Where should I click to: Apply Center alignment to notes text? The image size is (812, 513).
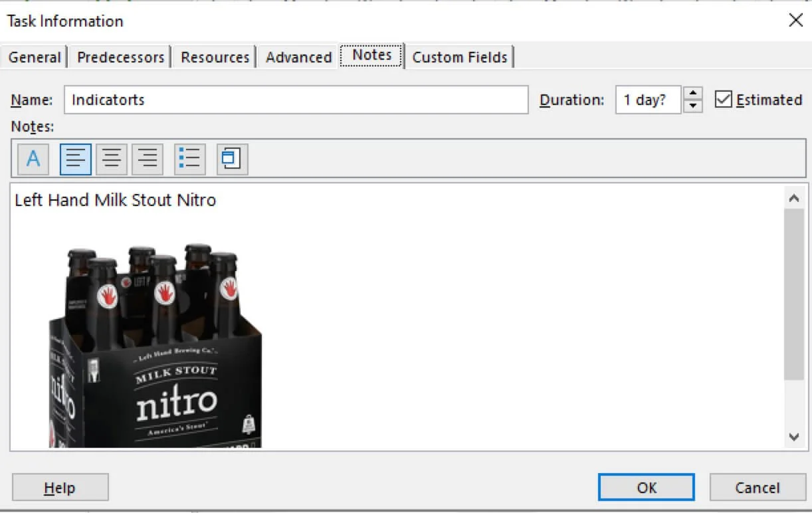click(x=112, y=159)
